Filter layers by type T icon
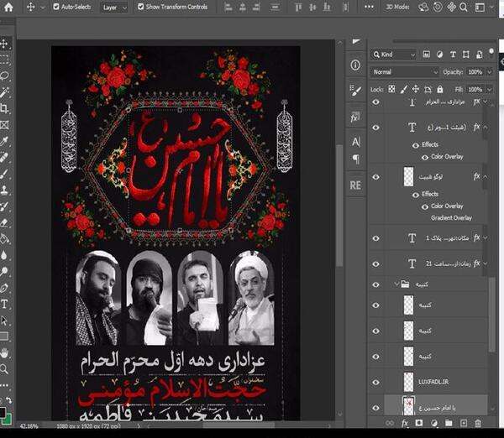Image resolution: width=504 pixels, height=438 pixels. 453,55
